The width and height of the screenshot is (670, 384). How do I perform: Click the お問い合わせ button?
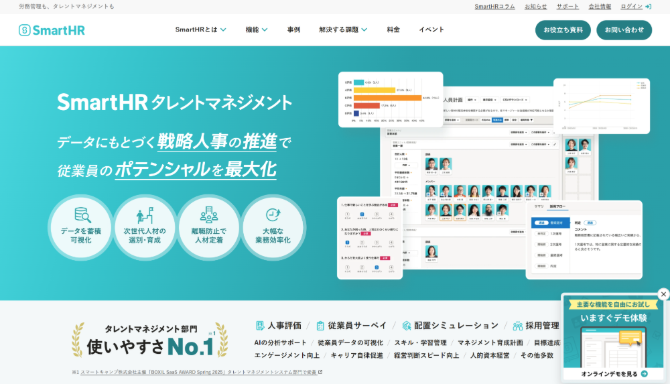[624, 30]
